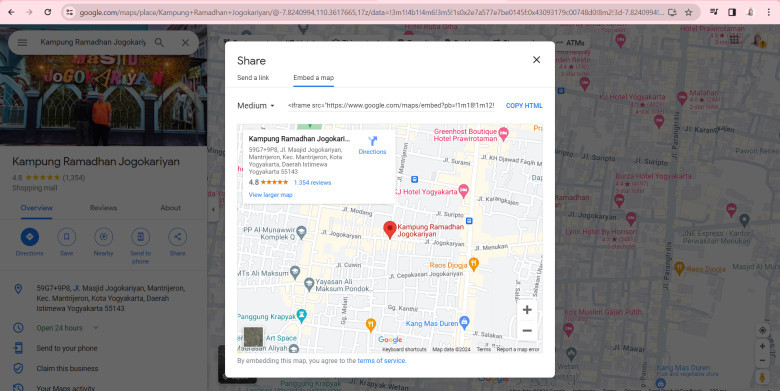Open the terms of service link
This screenshot has height=391, width=780.
point(382,361)
